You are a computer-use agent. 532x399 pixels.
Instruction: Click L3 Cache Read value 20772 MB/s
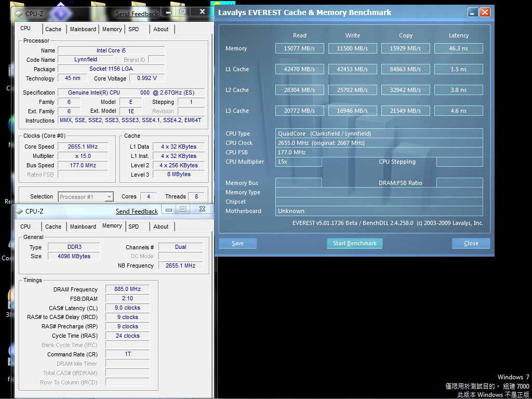click(300, 111)
